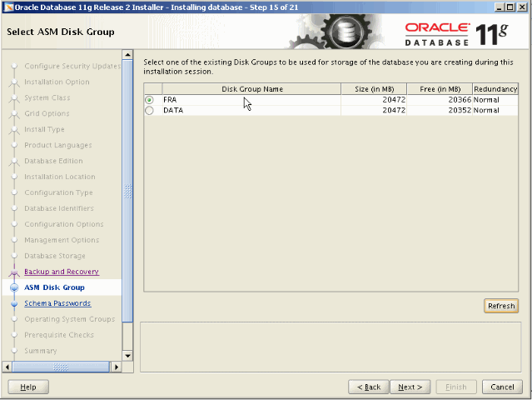Click the Configuration Options step
The width and height of the screenshot is (532, 400).
pyautogui.click(x=64, y=224)
